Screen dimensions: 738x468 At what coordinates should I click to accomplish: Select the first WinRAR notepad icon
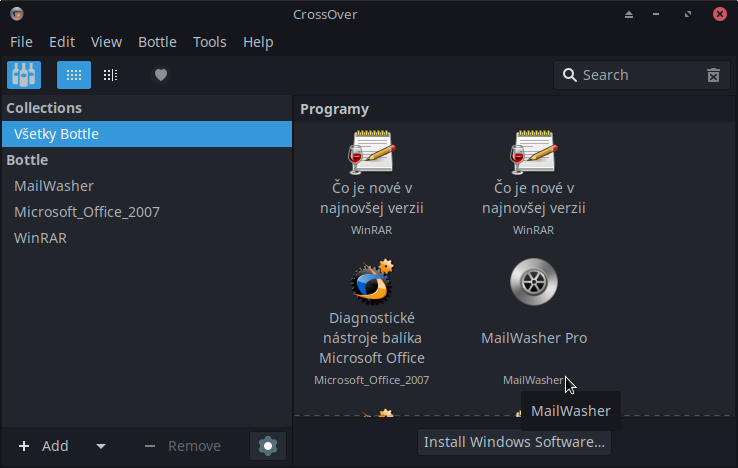372,152
